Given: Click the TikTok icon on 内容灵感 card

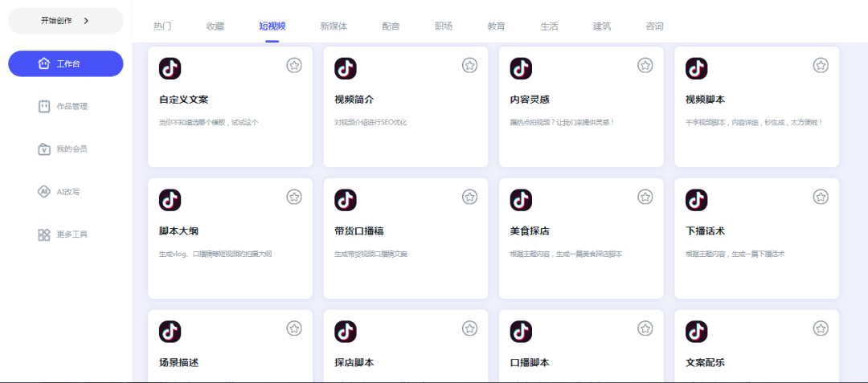Looking at the screenshot, I should tap(521, 68).
